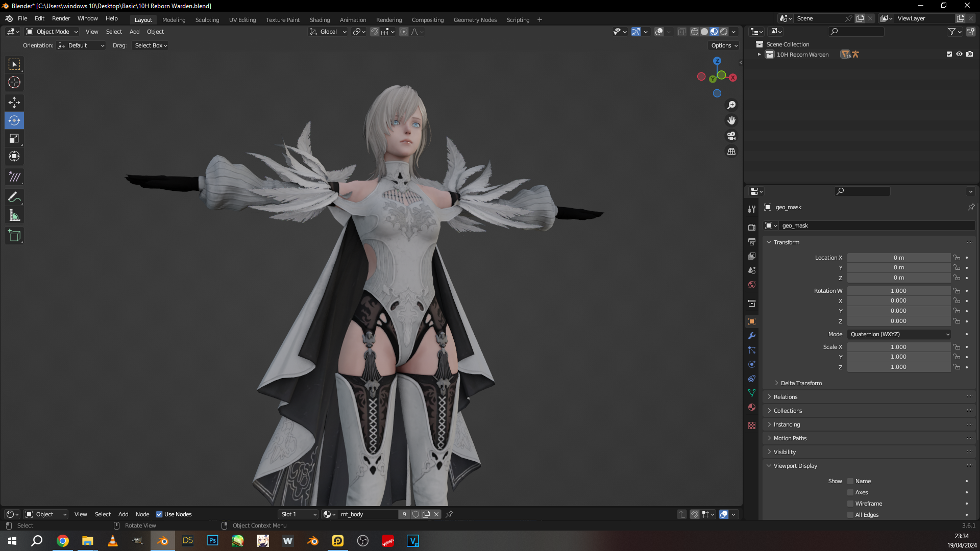Viewport: 980px width, 551px height.
Task: Open the viewport Add menu
Action: click(134, 32)
